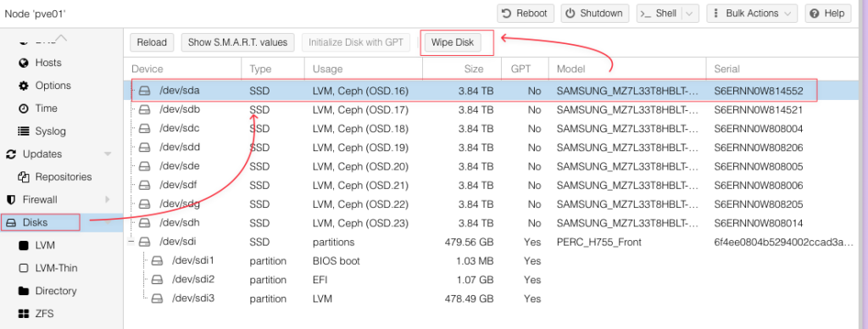Click the LVM square icon

(23, 245)
